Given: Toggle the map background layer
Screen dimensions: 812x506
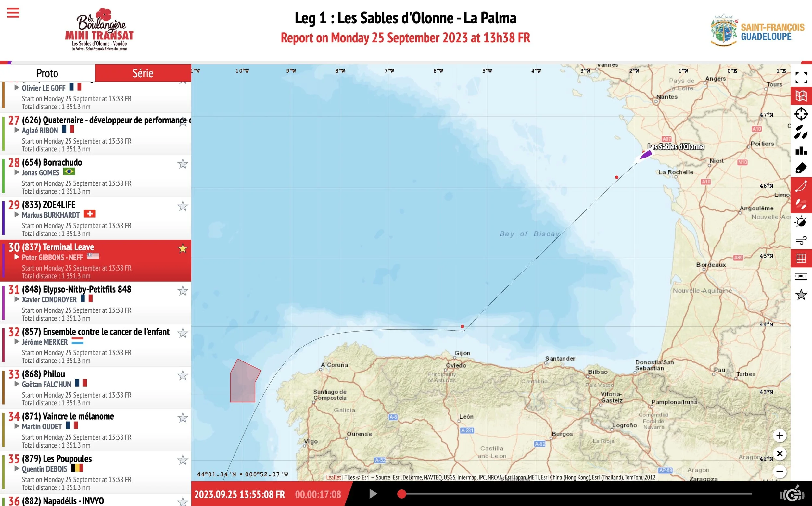Looking at the screenshot, I should point(801,96).
